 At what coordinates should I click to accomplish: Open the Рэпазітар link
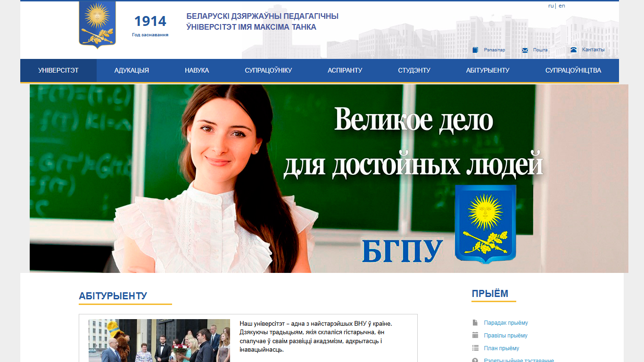click(494, 50)
